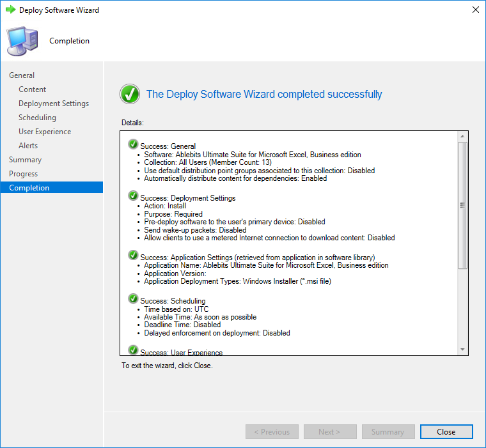Click the disabled < Previous button

pos(272,431)
